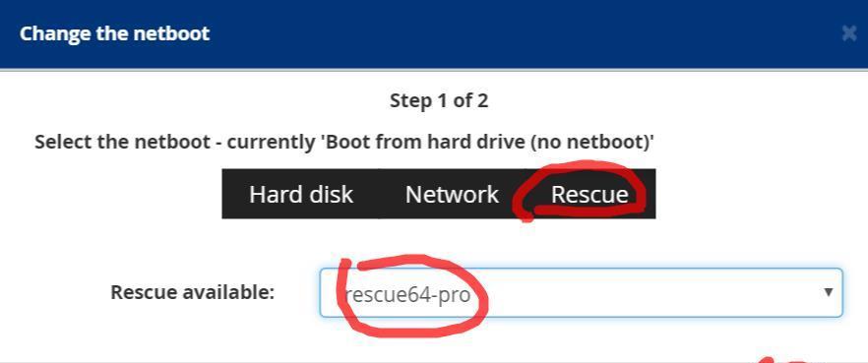Viewport: 868px width, 363px height.
Task: Click the word 'Network' in the black button bar
Action: click(x=452, y=195)
